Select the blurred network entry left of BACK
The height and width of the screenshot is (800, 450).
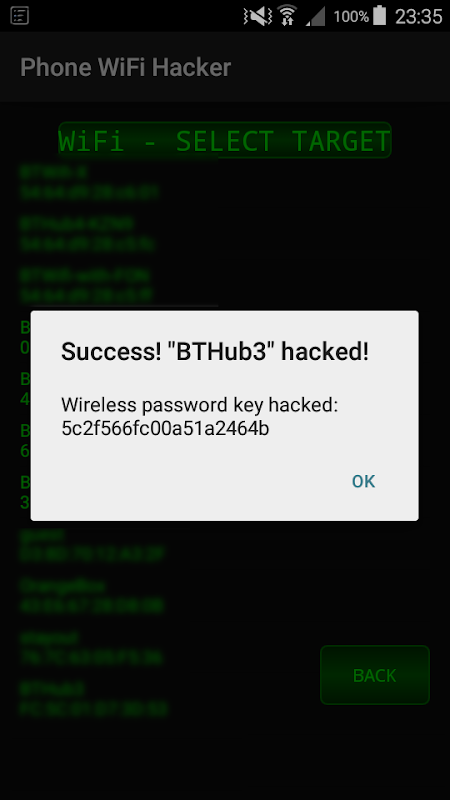(x=92, y=648)
